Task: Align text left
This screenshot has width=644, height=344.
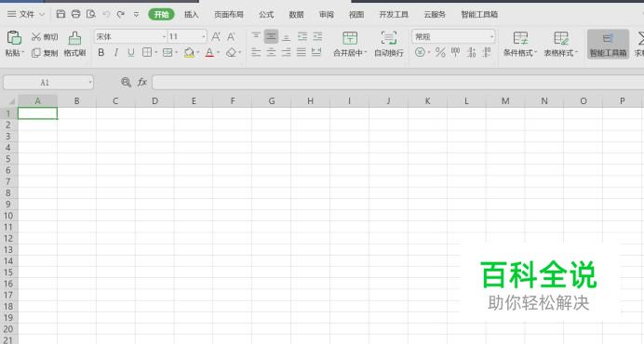Action: click(x=256, y=52)
